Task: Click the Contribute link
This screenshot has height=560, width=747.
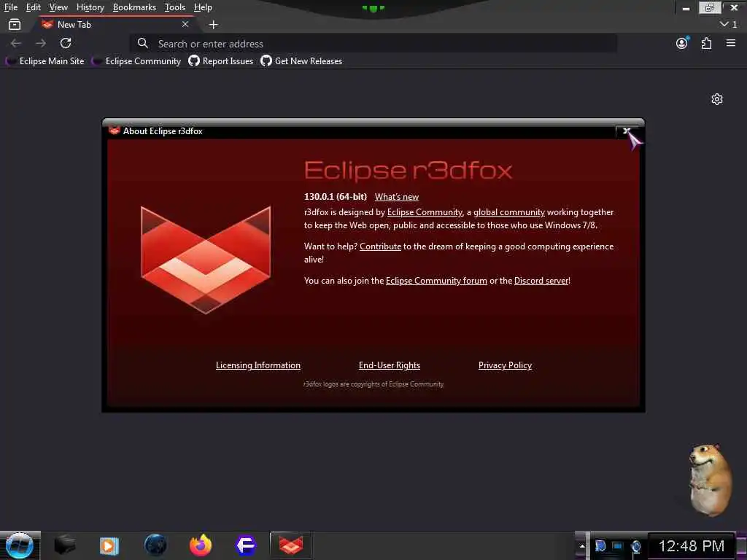Action: pyautogui.click(x=380, y=246)
